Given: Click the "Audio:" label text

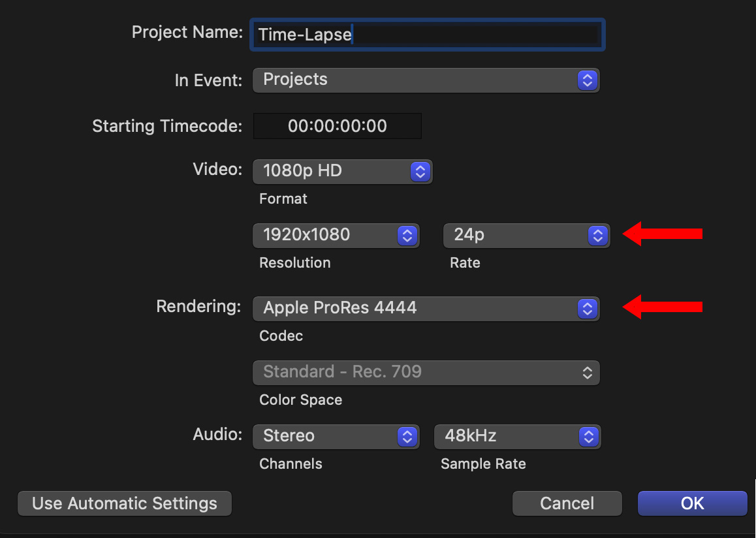Looking at the screenshot, I should pos(217,434).
